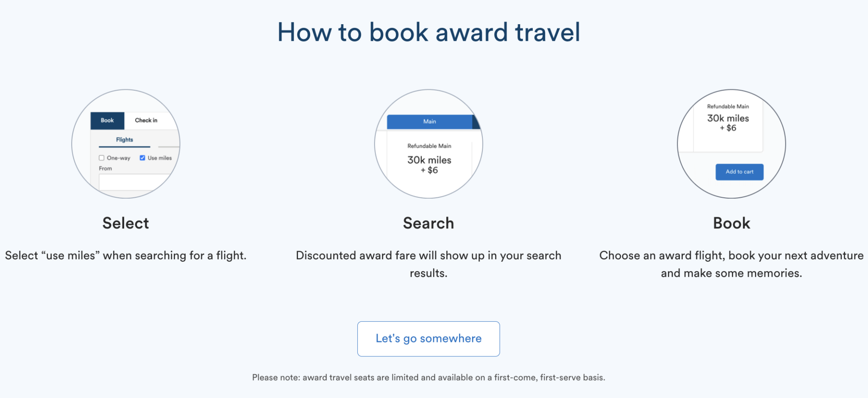This screenshot has width=868, height=398.
Task: Switch to the Check in tab
Action: coord(146,121)
